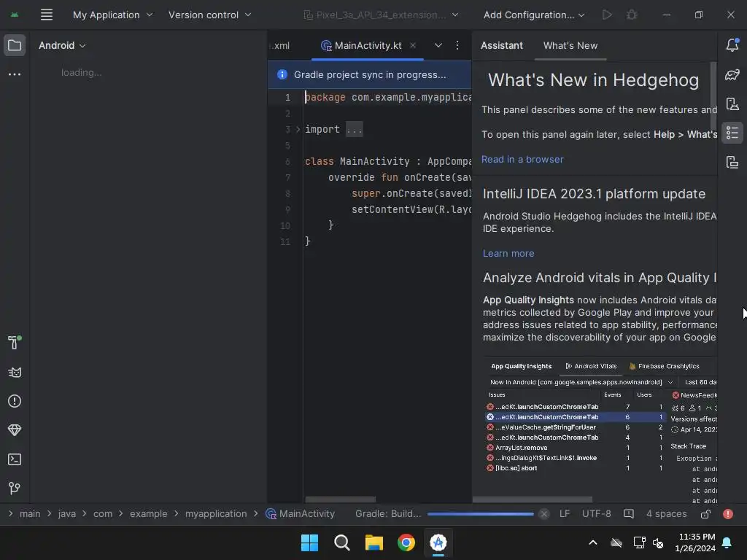This screenshot has width=747, height=560.
Task: Open the Add Configuration dropdown
Action: (533, 15)
